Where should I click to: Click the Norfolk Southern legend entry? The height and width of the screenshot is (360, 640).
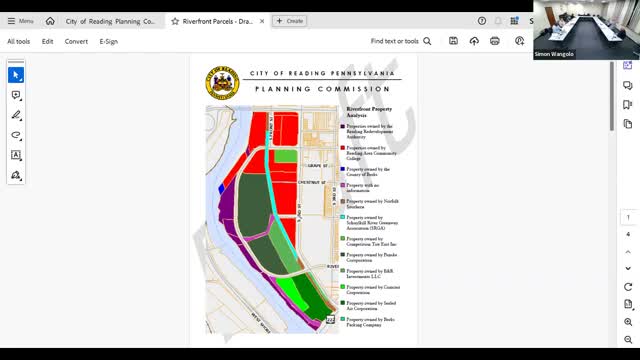tap(370, 204)
